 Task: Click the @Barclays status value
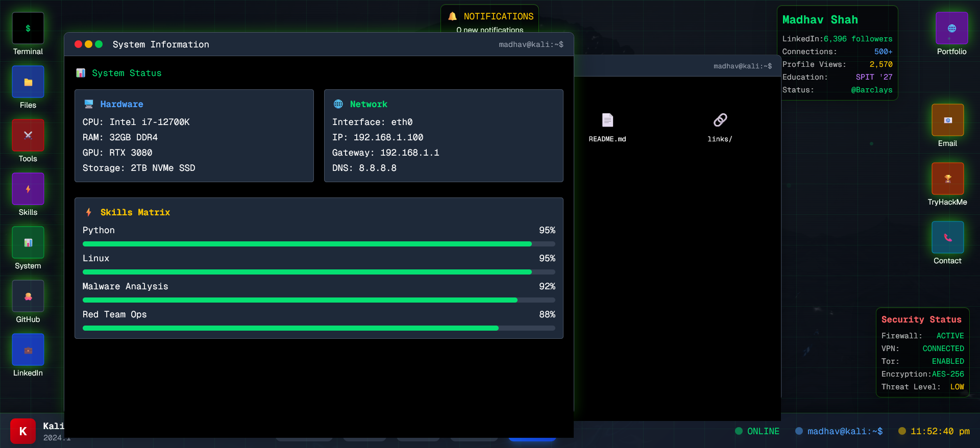point(872,90)
